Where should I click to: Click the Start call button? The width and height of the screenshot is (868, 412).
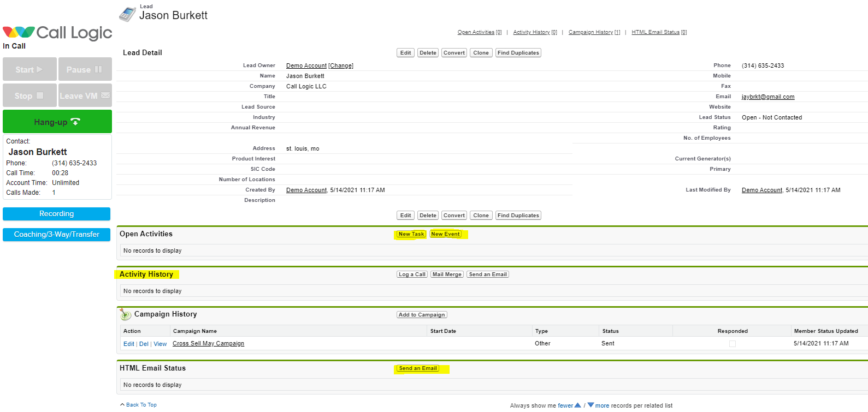coord(29,69)
